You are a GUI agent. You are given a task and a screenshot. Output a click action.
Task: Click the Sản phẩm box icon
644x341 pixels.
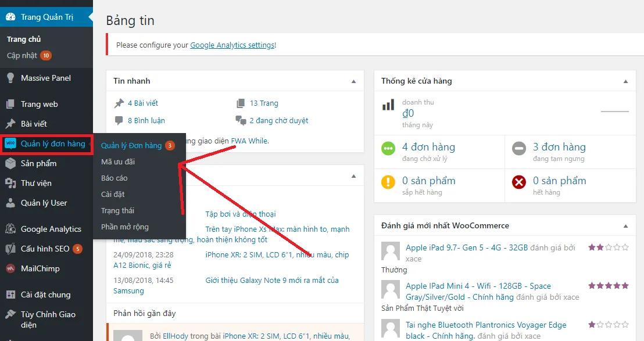(x=10, y=163)
